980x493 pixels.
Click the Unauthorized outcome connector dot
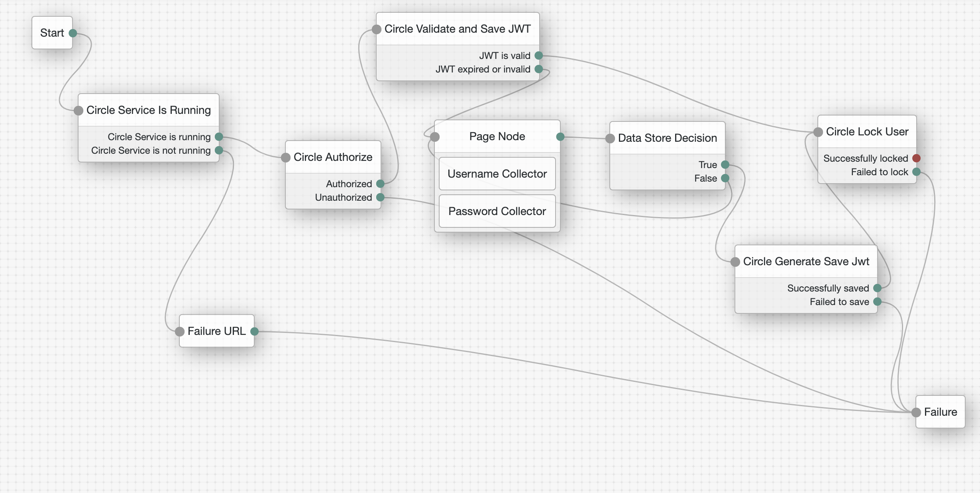point(380,197)
